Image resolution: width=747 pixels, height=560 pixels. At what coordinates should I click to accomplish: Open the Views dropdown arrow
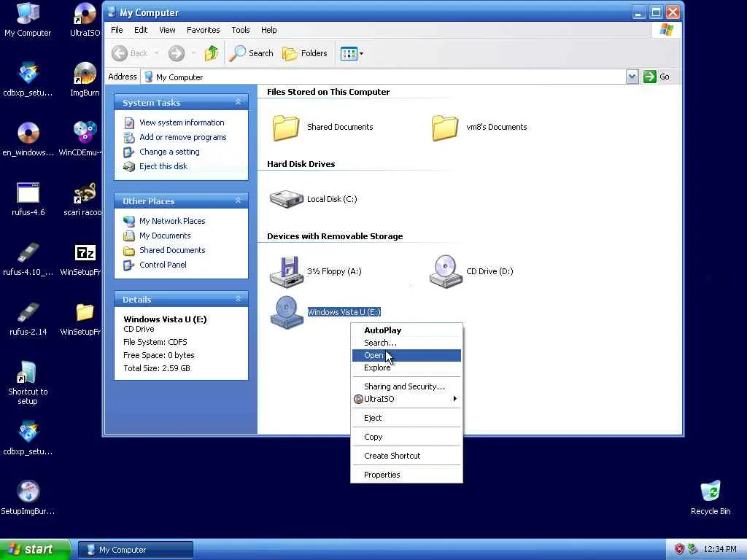tap(361, 54)
